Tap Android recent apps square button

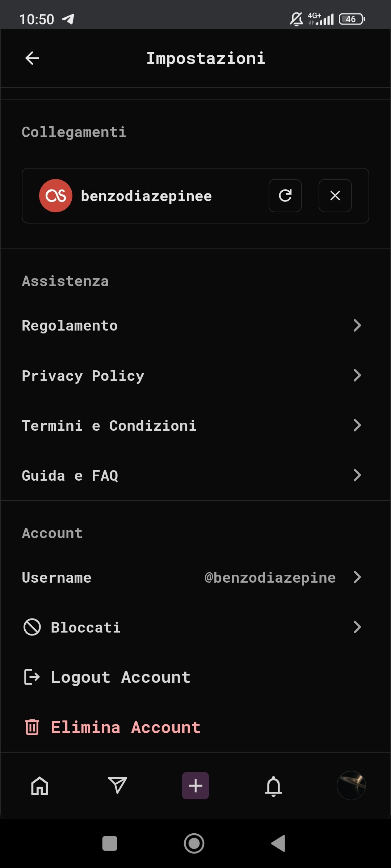click(110, 843)
